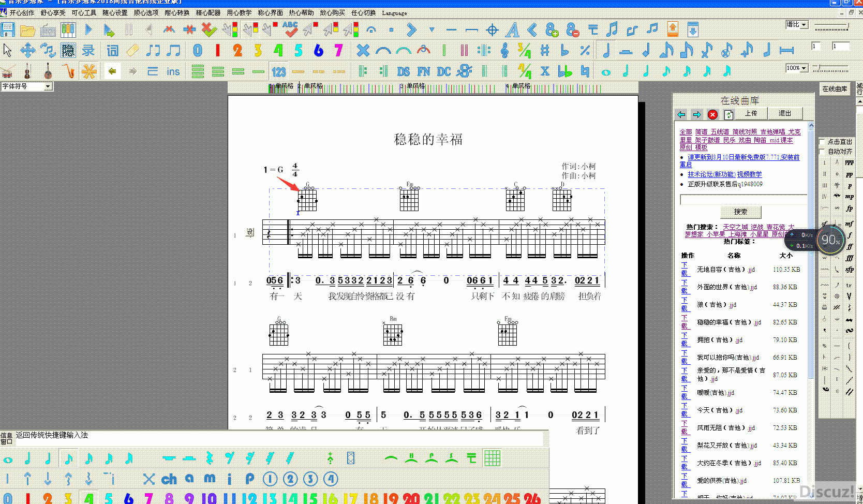Image resolution: width=863 pixels, height=504 pixels.
Task: Click the blue play button
Action: tap(88, 30)
